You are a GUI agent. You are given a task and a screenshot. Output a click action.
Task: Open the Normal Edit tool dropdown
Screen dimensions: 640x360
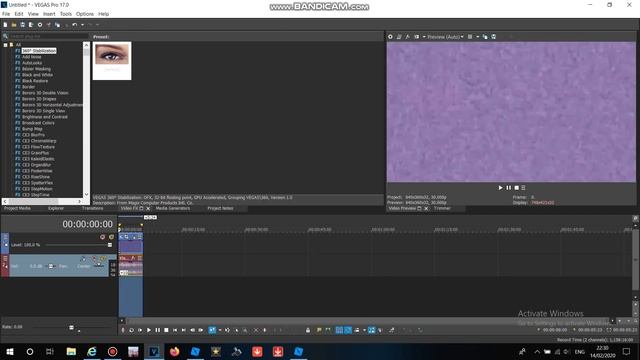[220, 330]
